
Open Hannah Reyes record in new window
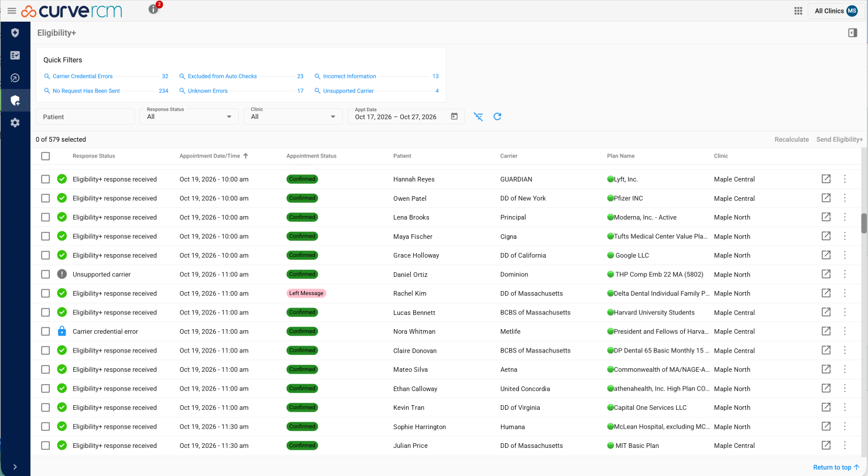tap(826, 179)
